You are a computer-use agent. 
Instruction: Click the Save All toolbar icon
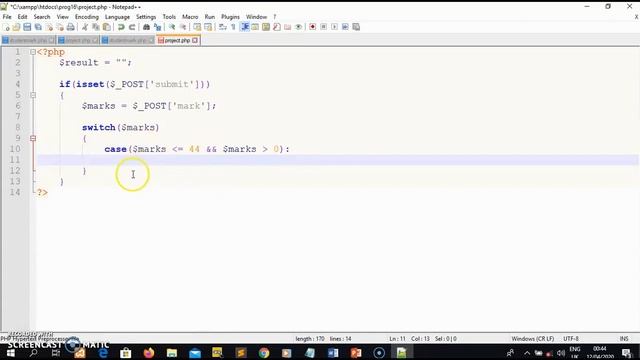(x=38, y=27)
